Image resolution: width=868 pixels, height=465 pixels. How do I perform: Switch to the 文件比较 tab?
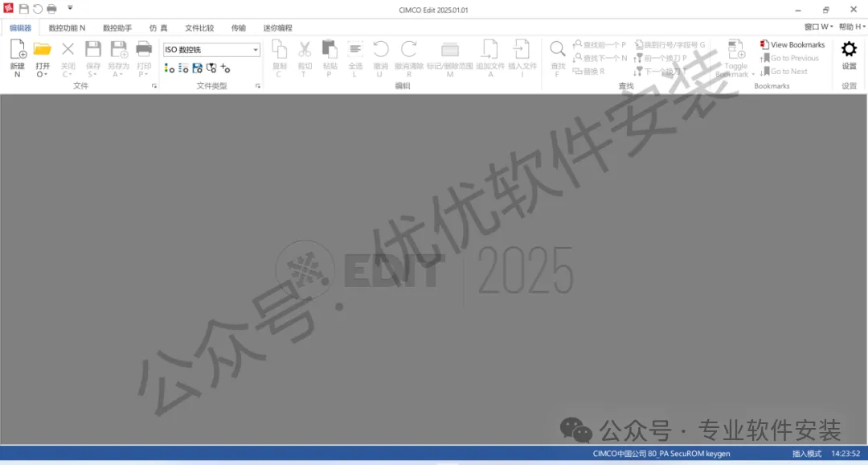[x=199, y=27]
